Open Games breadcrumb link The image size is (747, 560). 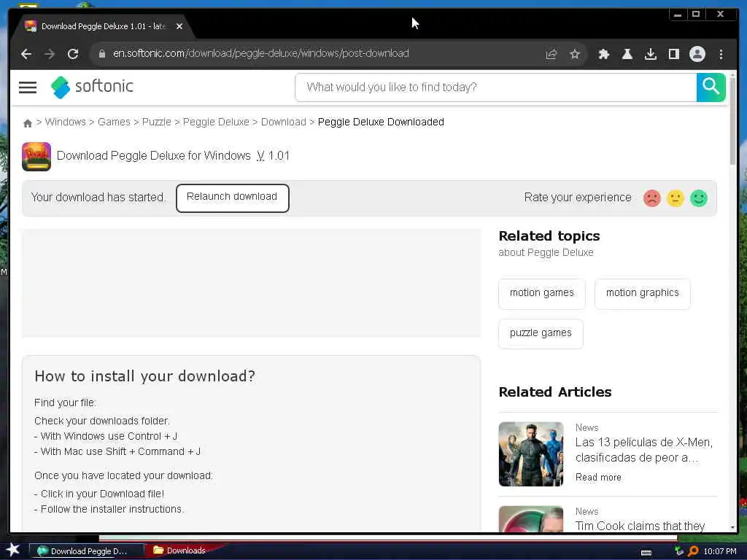pos(114,122)
